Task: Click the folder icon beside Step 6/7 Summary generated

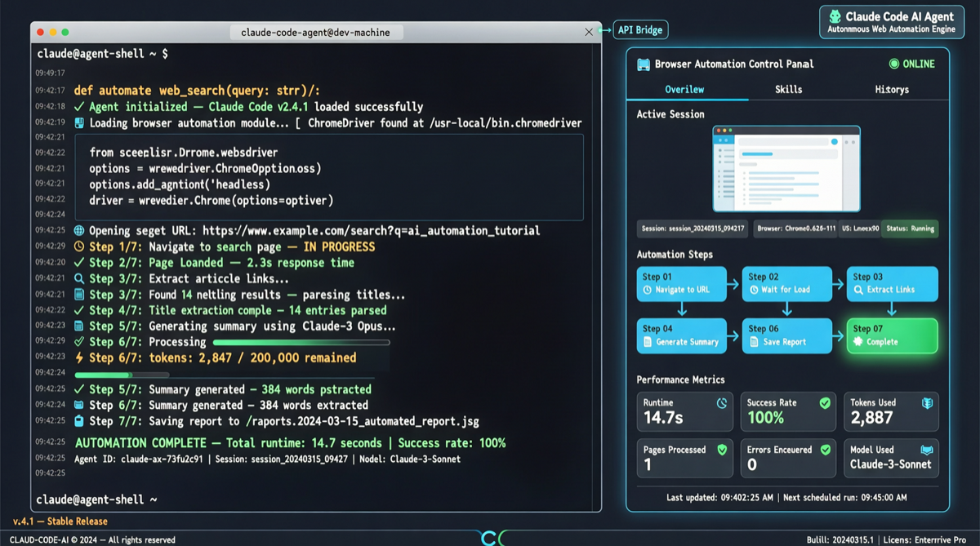Action: click(79, 405)
